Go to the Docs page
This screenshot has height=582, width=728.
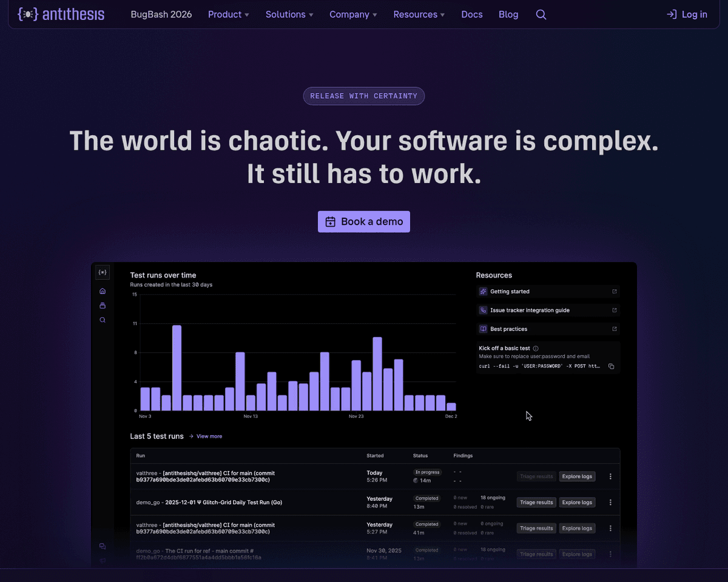pos(472,15)
